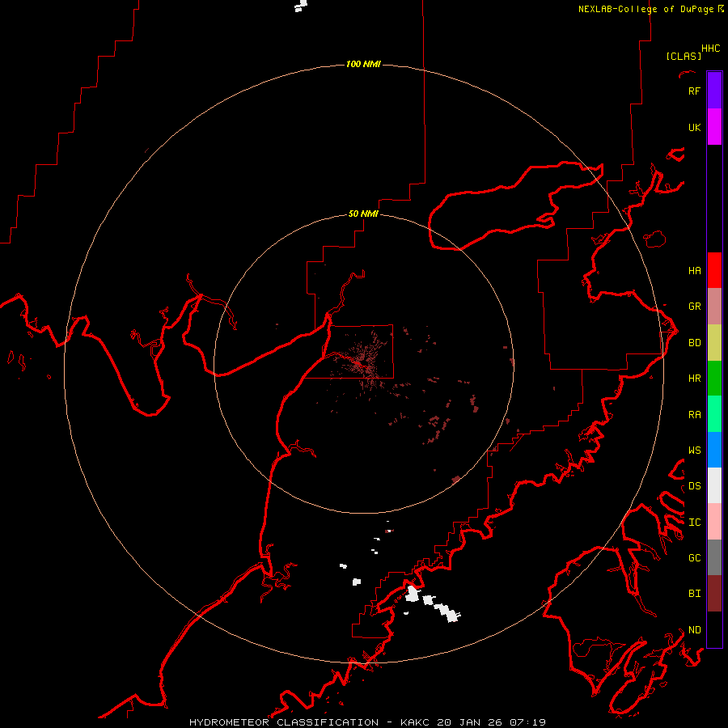Screen dimensions: 728x728
Task: Select the BD yellow legend block
Action: pyautogui.click(x=714, y=342)
